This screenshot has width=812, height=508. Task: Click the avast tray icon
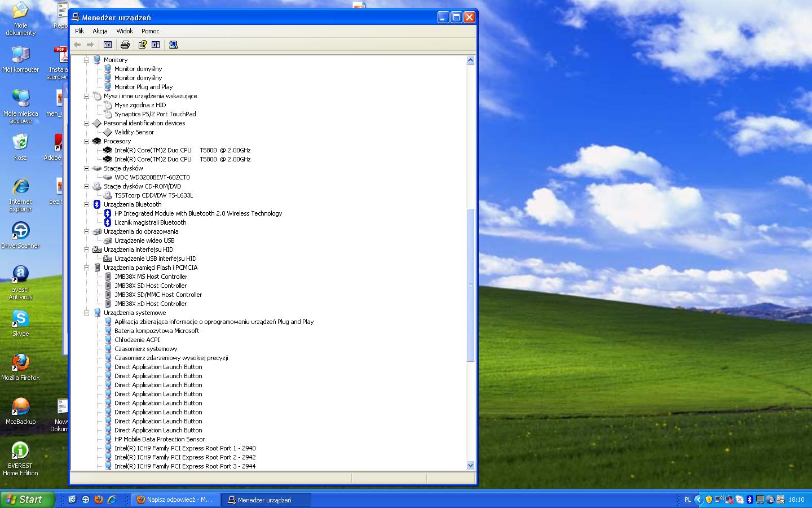tap(770, 500)
